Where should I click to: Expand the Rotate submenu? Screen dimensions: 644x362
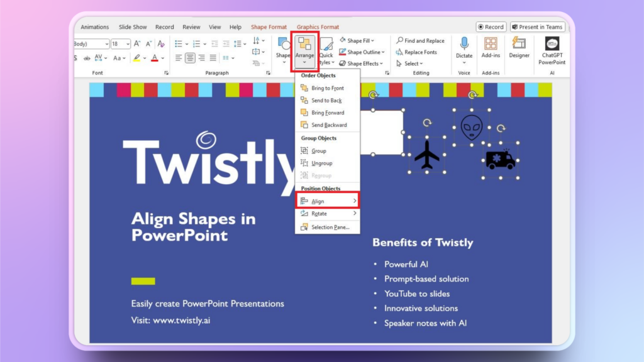click(x=327, y=214)
